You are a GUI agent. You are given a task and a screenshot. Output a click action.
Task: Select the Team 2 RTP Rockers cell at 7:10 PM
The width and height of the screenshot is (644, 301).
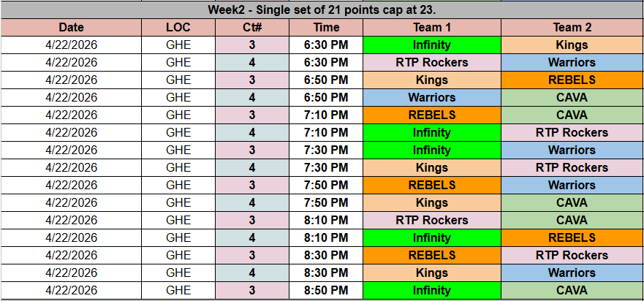click(x=572, y=132)
